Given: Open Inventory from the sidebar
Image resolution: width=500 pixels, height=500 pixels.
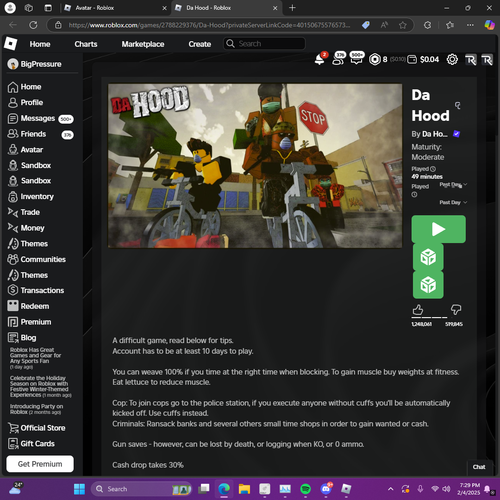Looking at the screenshot, I should pyautogui.click(x=31, y=197).
